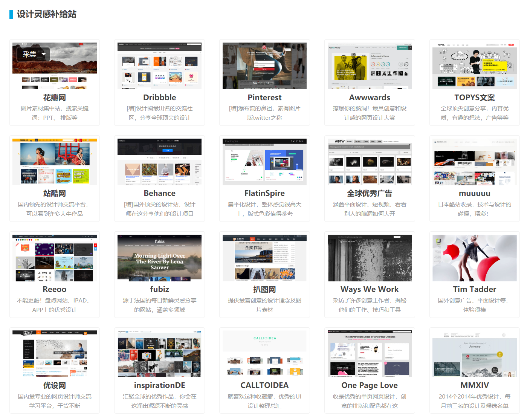The image size is (530, 420).
Task: Click the description starting "国内领先的设计师交流平台"
Action: (x=55, y=209)
